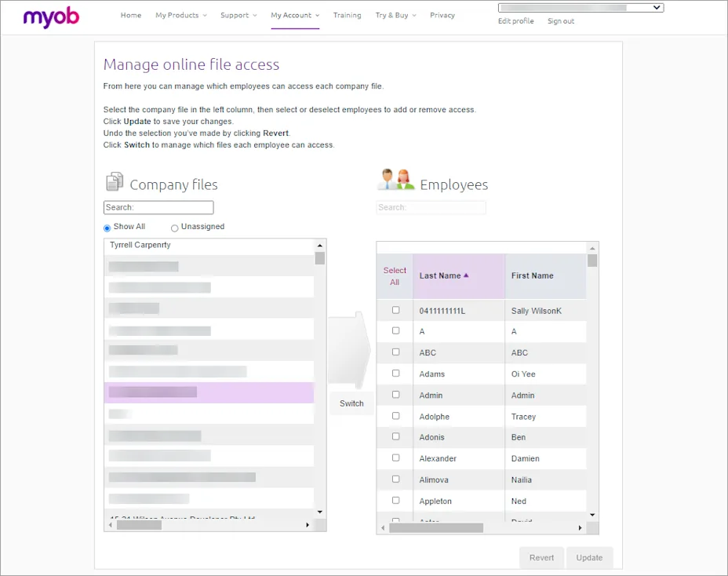
Task: Click employees list horizontal scrollbar thumb
Action: tap(436, 528)
